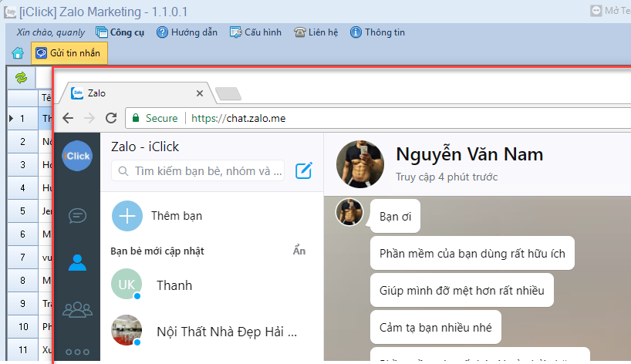Click the compose new message icon
The height and width of the screenshot is (364, 631).
point(304,170)
